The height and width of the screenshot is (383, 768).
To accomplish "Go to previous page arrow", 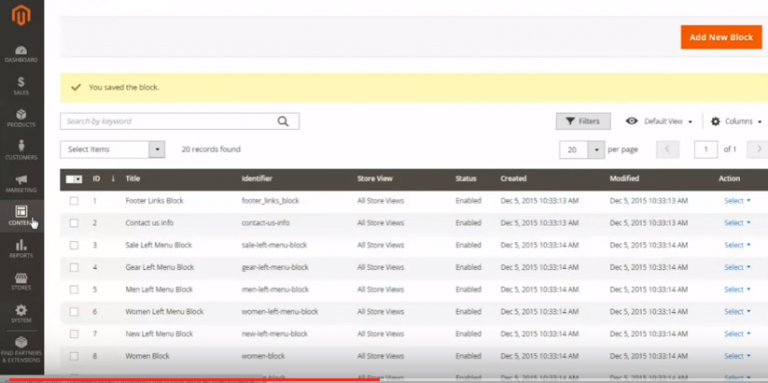I will [x=668, y=149].
